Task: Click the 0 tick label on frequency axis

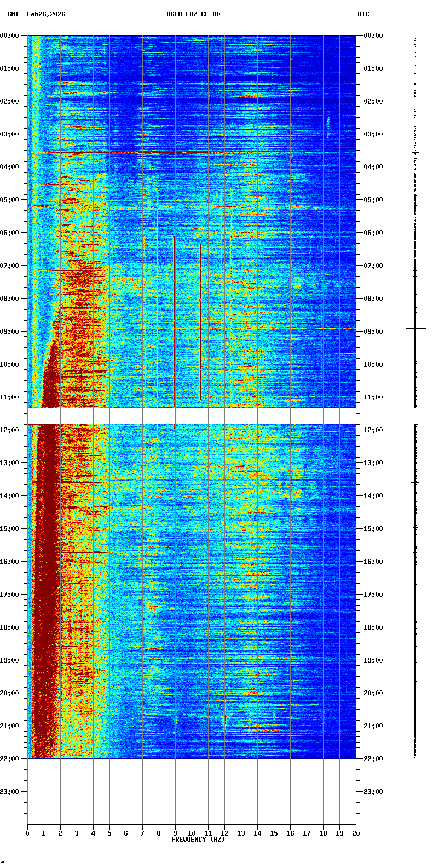Action: coord(27,833)
